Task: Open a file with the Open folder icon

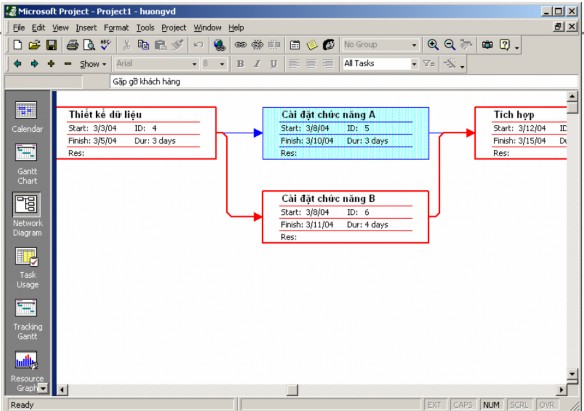Action: [x=34, y=45]
